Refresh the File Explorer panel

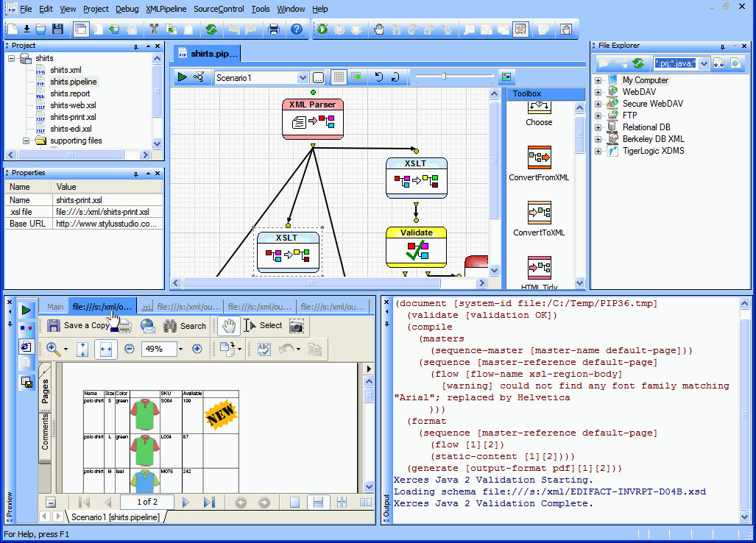pyautogui.click(x=638, y=64)
